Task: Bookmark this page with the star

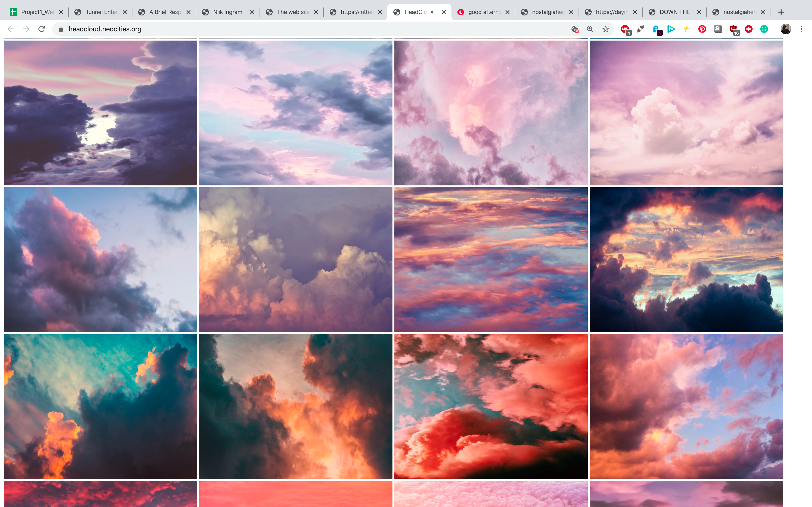Action: (605, 29)
